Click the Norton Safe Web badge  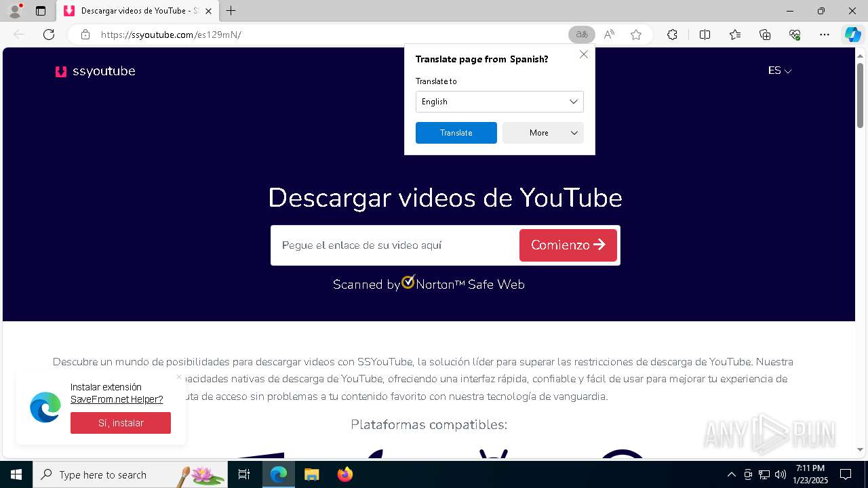point(429,283)
